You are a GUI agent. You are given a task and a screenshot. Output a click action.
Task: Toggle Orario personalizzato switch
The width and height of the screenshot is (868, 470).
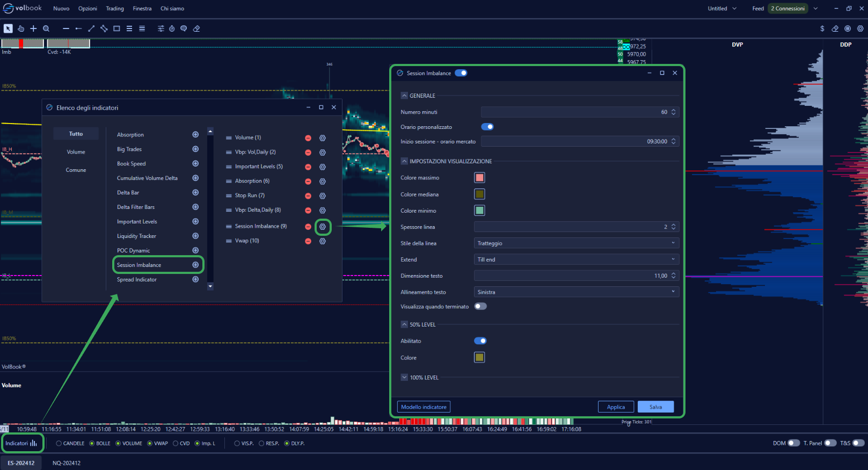pyautogui.click(x=487, y=127)
